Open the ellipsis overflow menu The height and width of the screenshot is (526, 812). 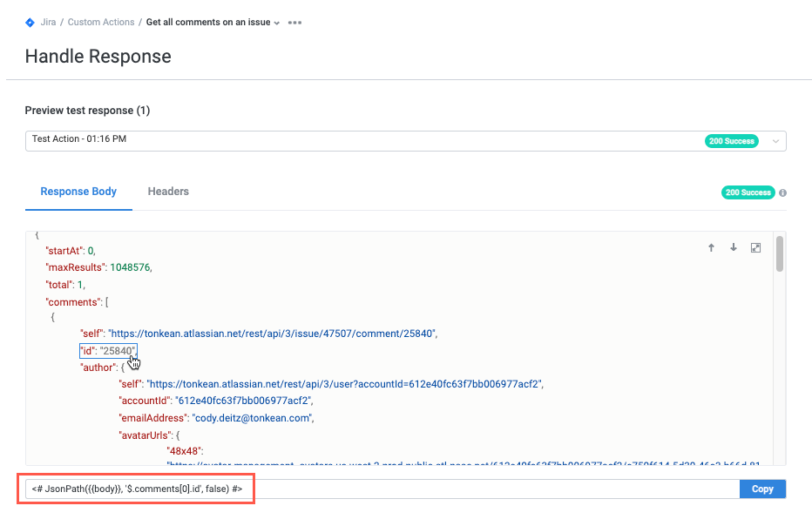click(x=294, y=23)
